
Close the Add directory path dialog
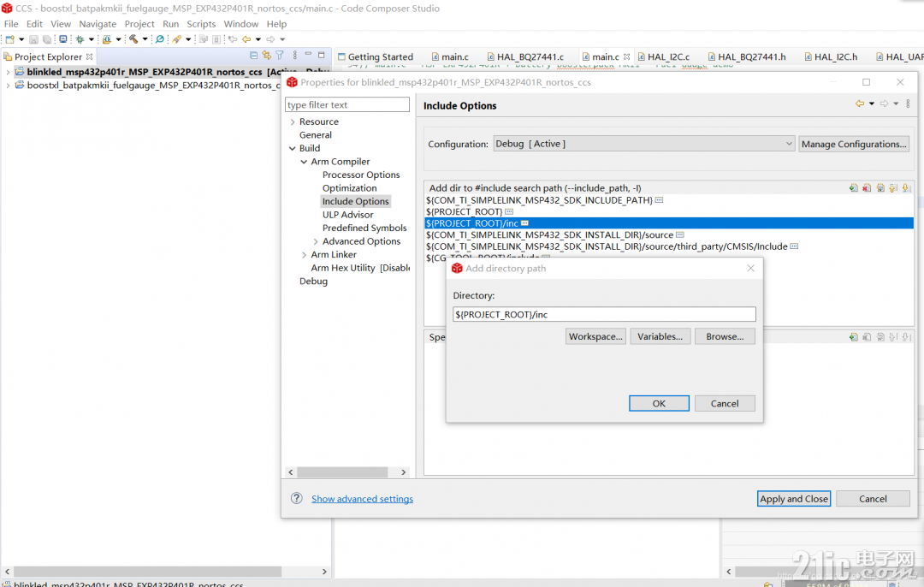pyautogui.click(x=750, y=268)
